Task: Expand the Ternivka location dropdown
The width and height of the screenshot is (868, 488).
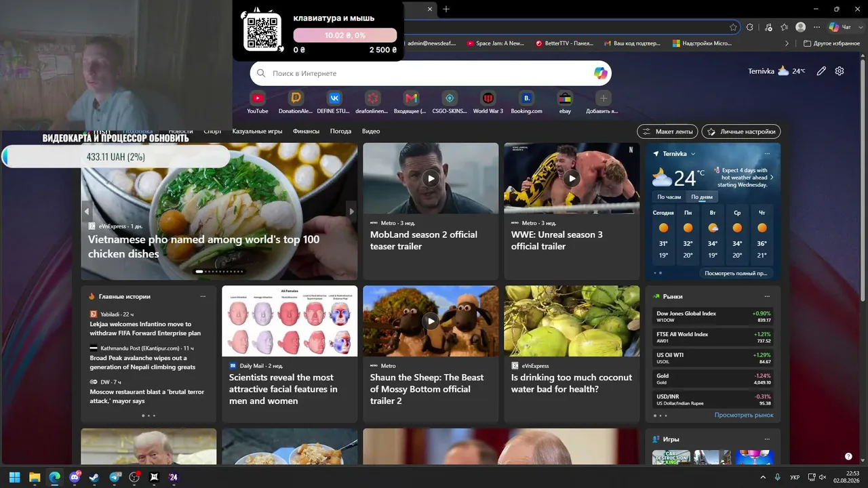Action: (x=693, y=154)
